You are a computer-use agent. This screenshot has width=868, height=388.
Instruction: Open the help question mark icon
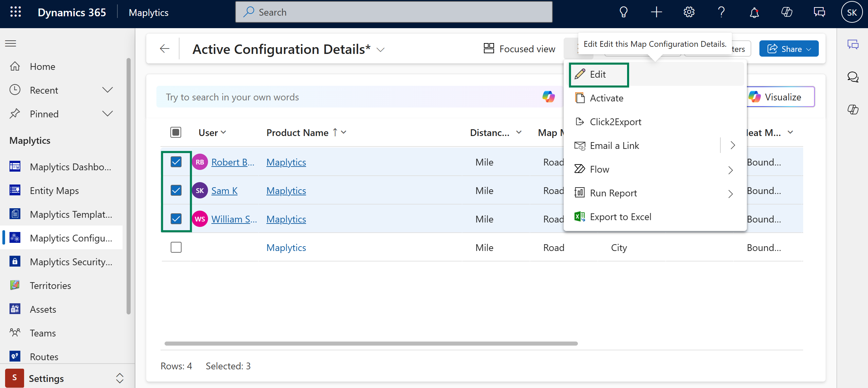[721, 12]
